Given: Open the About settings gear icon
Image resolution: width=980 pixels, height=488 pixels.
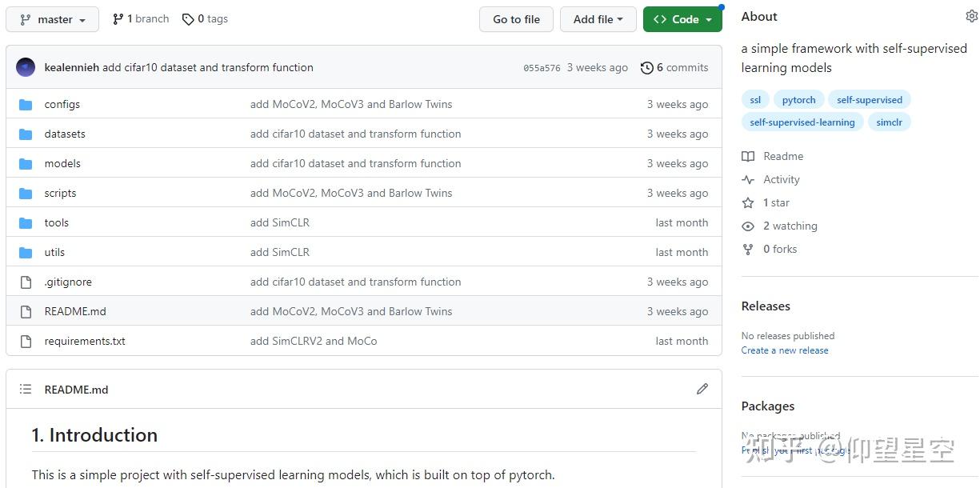Looking at the screenshot, I should coord(972,17).
